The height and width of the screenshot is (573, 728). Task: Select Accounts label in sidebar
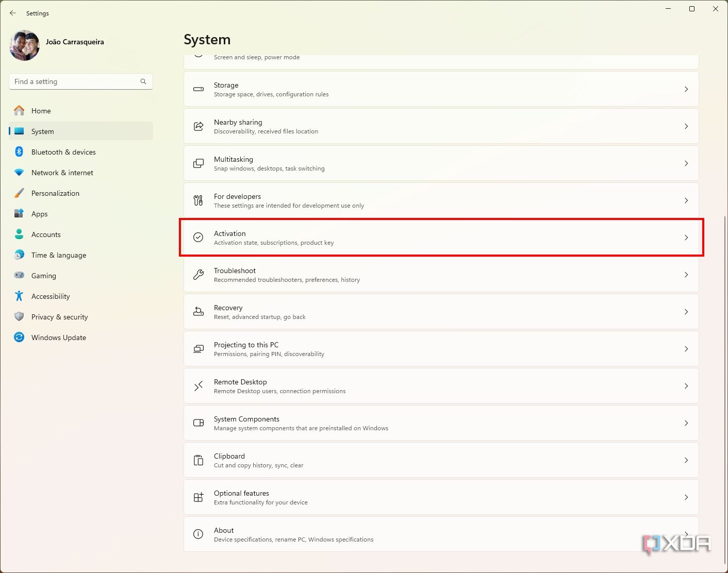pos(46,234)
